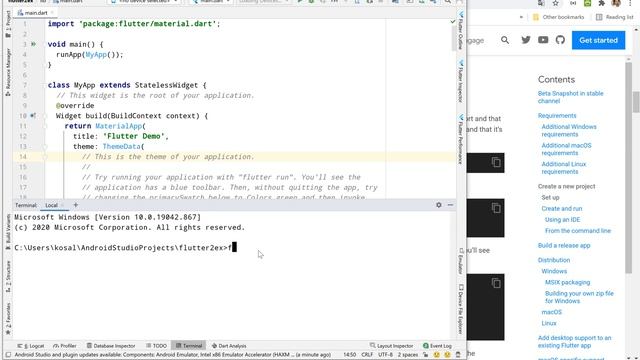The image size is (640, 360).
Task: Change 2 spaces indentation setting
Action: click(x=408, y=355)
